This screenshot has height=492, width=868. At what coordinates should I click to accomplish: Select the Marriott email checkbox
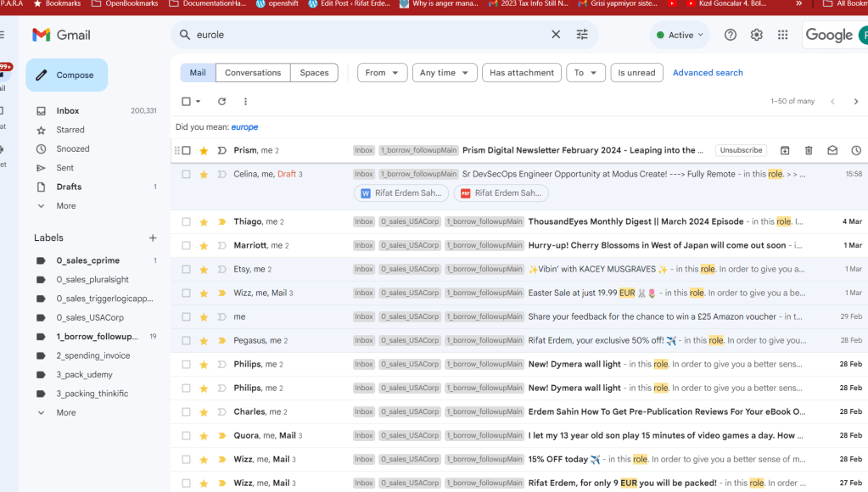186,246
